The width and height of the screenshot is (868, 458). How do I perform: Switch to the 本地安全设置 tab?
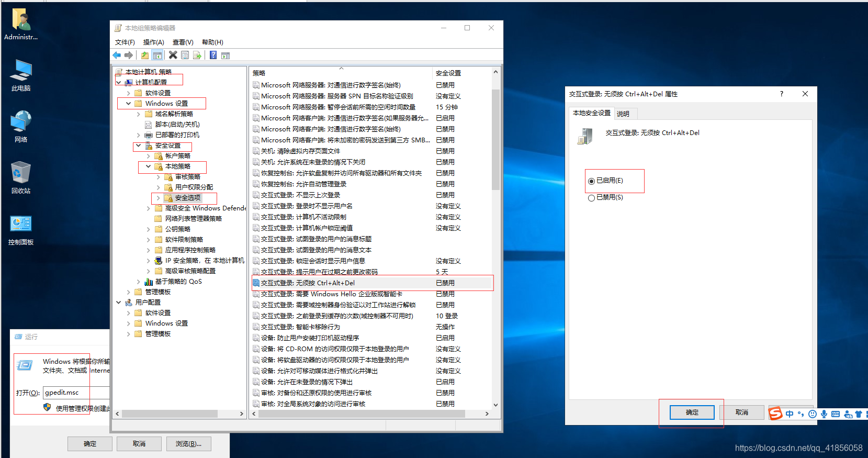pos(591,113)
